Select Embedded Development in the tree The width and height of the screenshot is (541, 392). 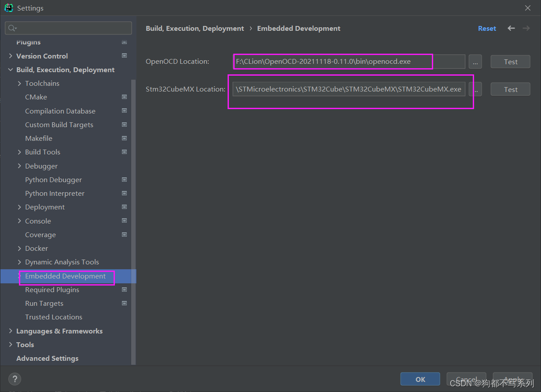click(66, 276)
